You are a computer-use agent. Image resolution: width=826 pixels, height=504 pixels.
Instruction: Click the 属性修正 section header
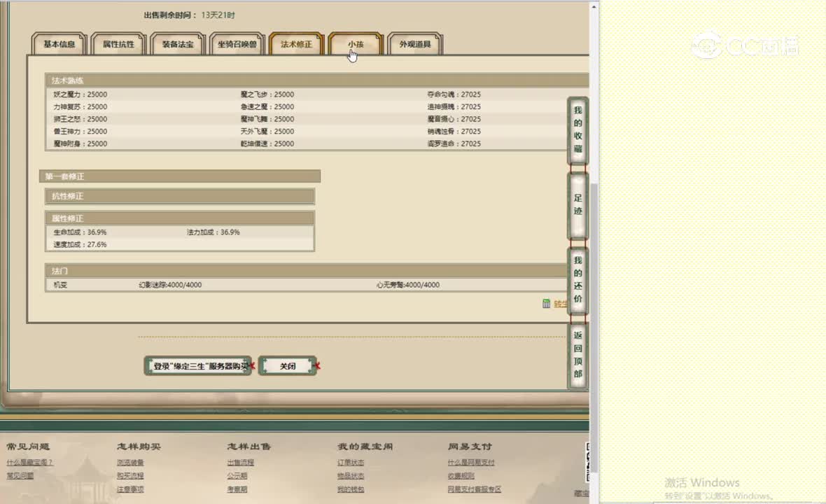(x=180, y=218)
